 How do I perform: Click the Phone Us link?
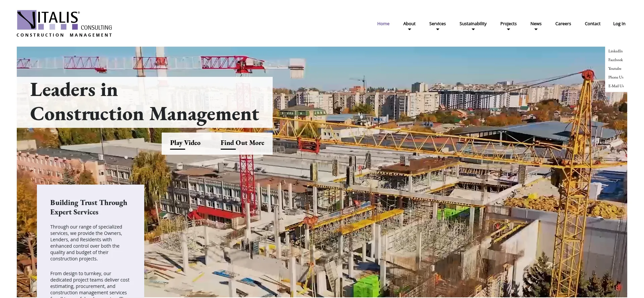click(x=615, y=77)
